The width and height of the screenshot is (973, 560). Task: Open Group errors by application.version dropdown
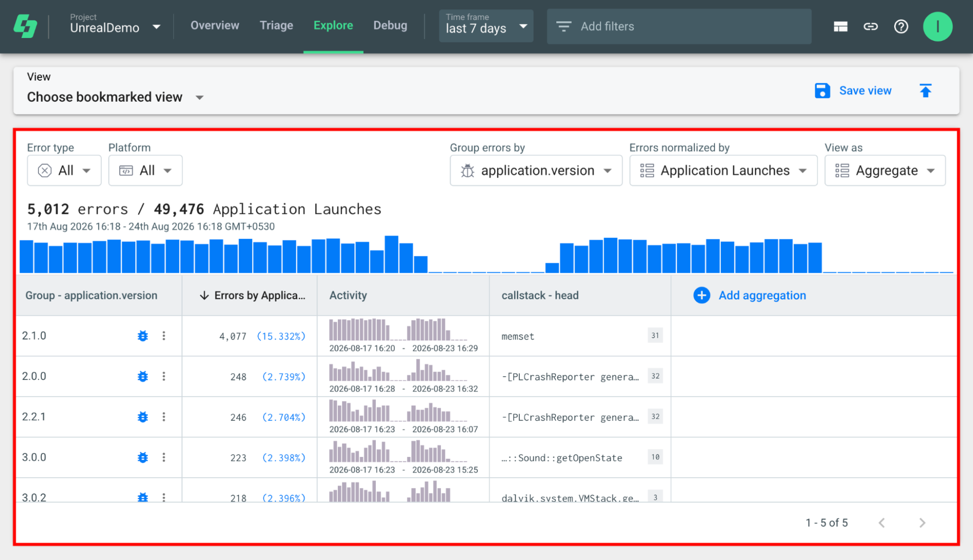tap(536, 170)
